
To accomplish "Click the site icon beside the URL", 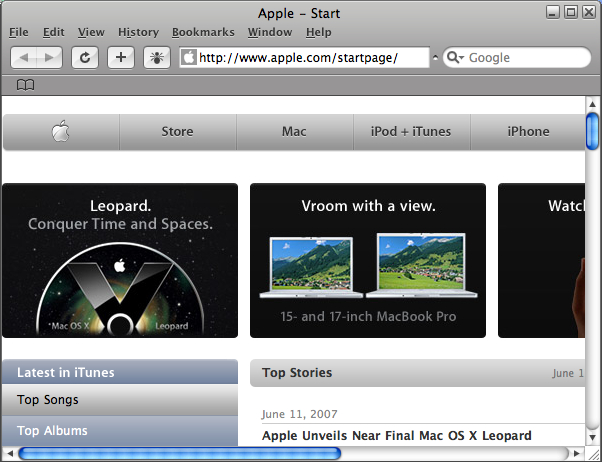I will click(x=188, y=58).
